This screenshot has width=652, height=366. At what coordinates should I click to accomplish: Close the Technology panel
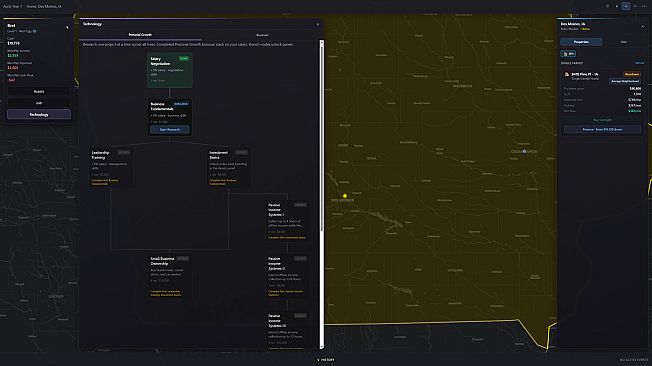(318, 24)
